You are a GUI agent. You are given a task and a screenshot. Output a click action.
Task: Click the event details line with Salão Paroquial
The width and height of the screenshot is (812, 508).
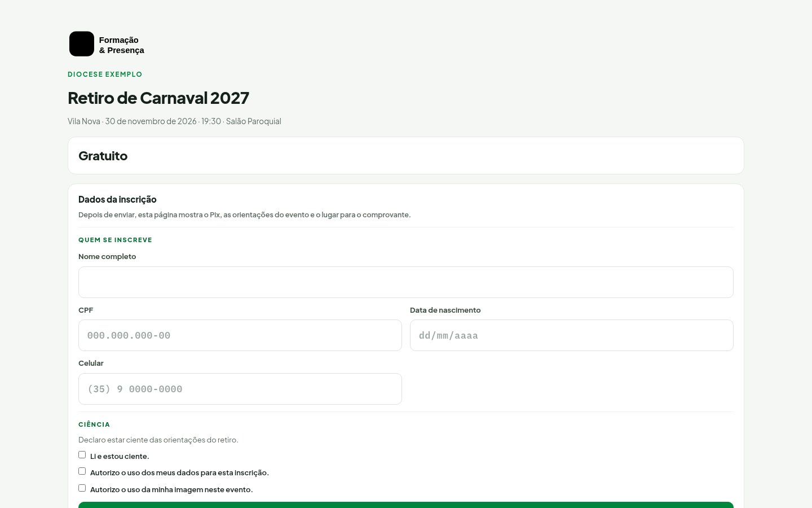(174, 121)
